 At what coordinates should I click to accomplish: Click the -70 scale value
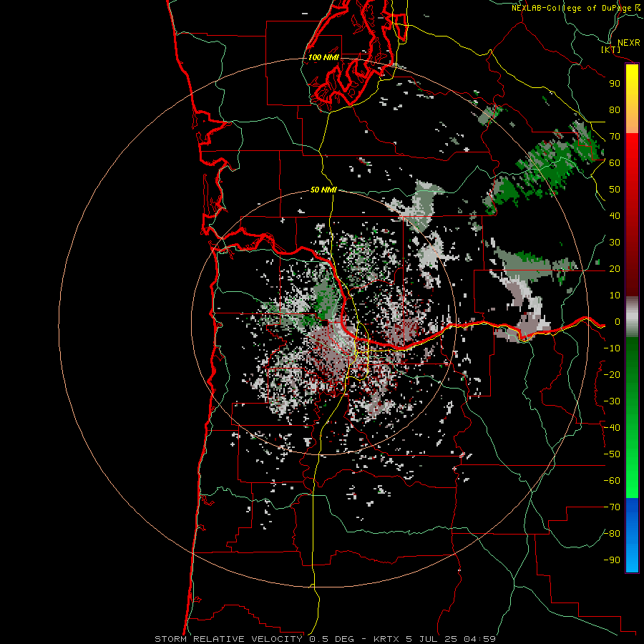coord(612,507)
